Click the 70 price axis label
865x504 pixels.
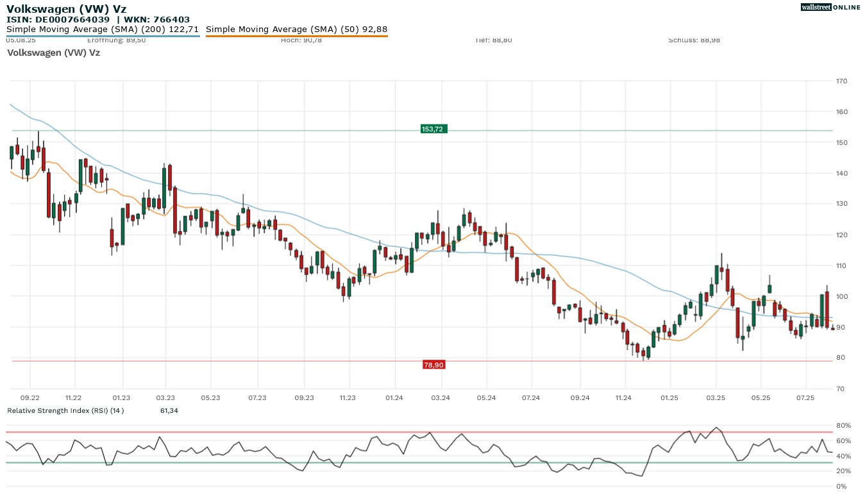[x=840, y=389]
